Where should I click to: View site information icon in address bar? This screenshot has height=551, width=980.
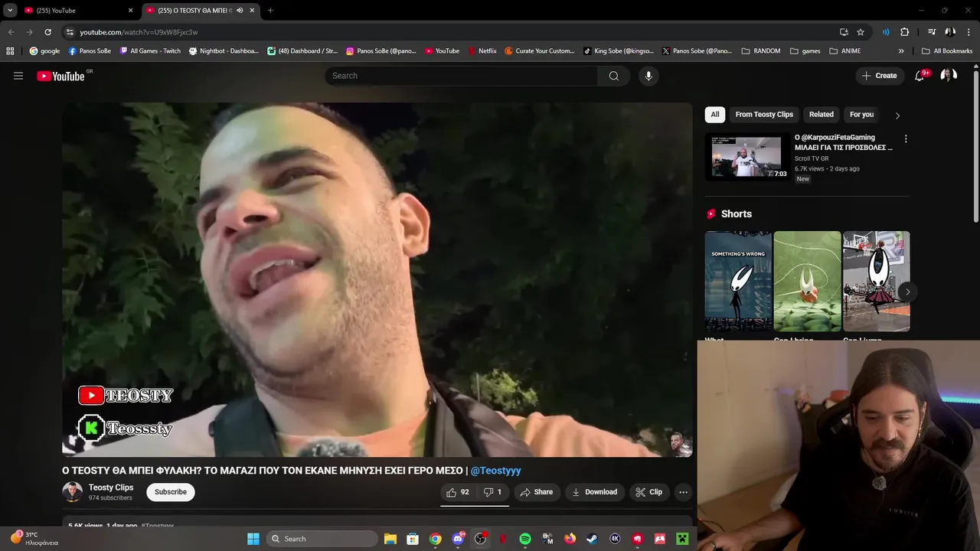point(70,32)
